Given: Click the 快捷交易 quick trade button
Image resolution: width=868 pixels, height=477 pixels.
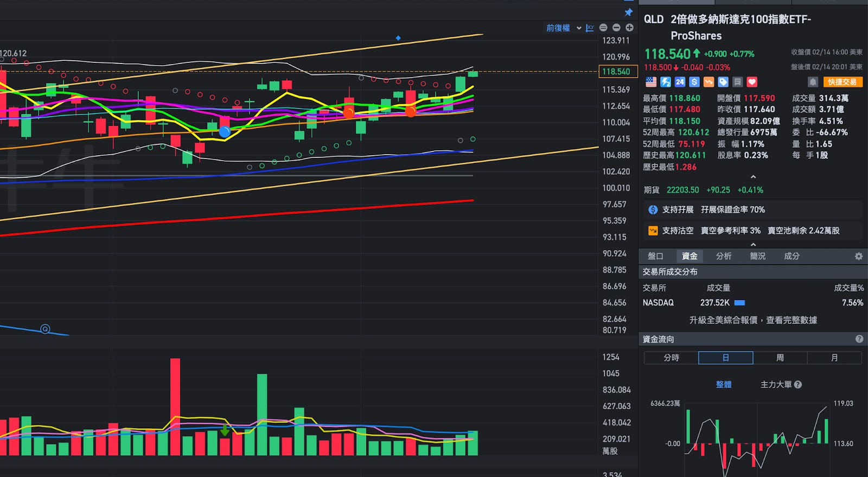Looking at the screenshot, I should 843,82.
